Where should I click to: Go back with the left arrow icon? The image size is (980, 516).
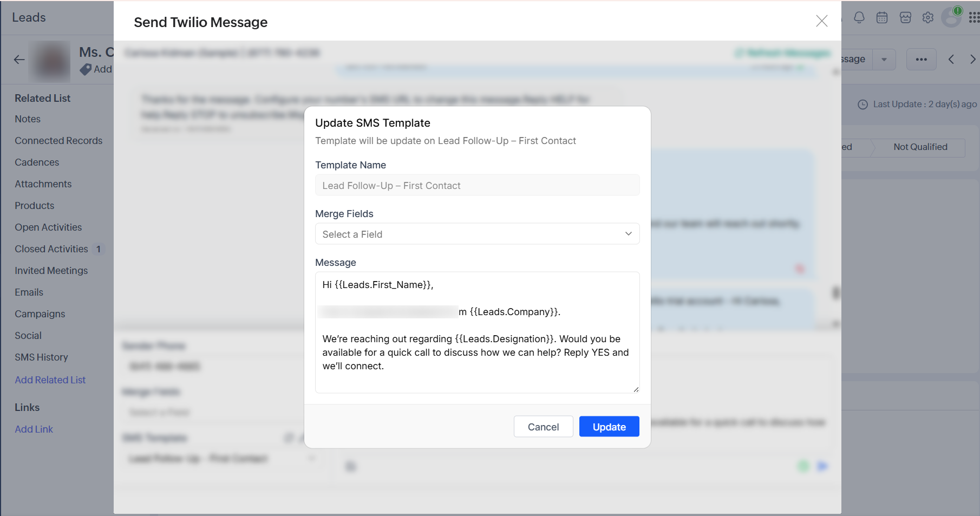(x=19, y=60)
